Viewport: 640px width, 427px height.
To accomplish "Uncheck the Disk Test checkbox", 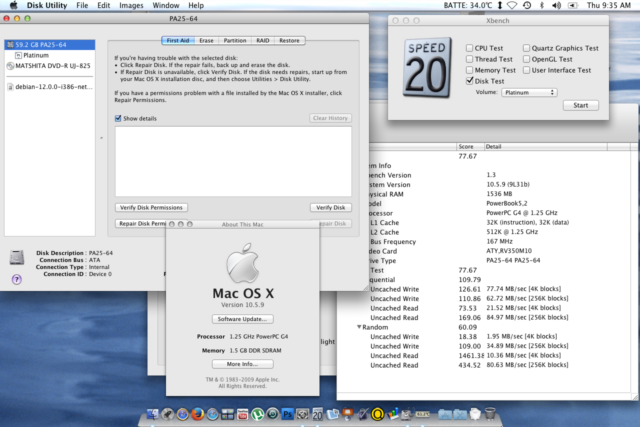I will coord(469,81).
